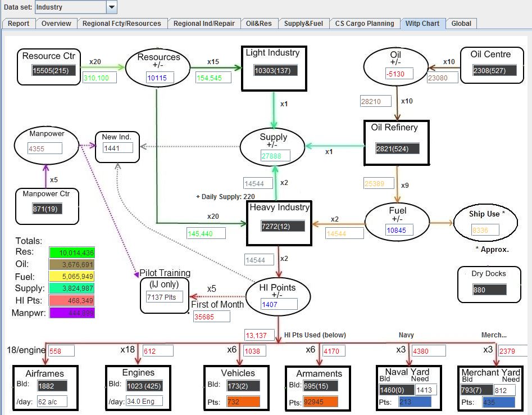The height and width of the screenshot is (415, 532).
Task: Click the blue Naval Yard Pts 213 field
Action: [415, 402]
